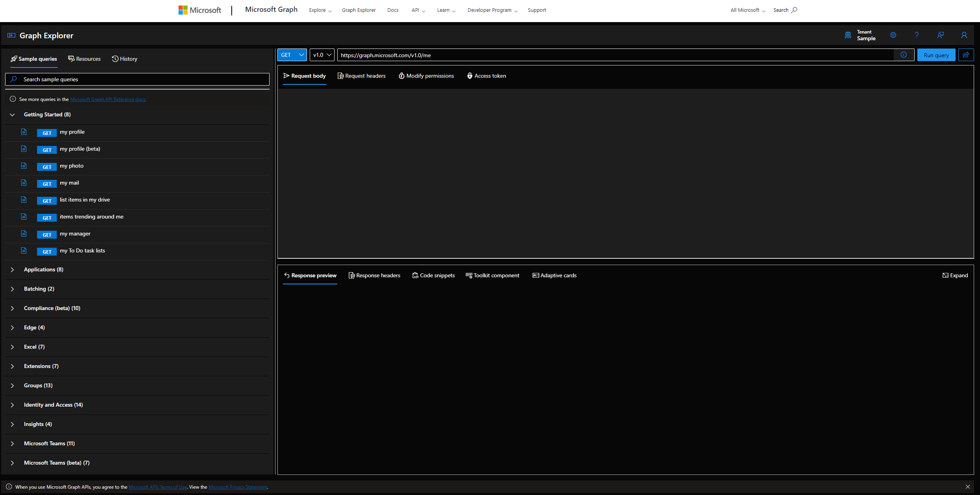This screenshot has width=980, height=495.
Task: Click the info icon in URL bar
Action: coord(904,55)
